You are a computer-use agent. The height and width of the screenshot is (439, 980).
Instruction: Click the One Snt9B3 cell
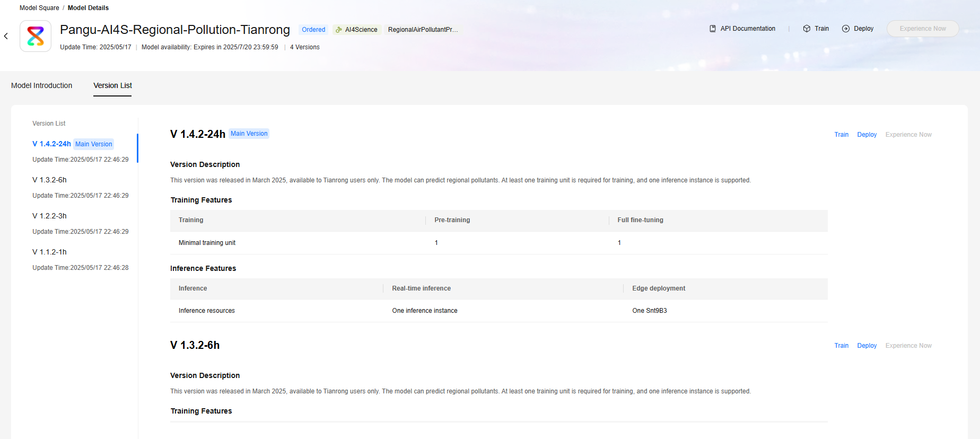(650, 311)
